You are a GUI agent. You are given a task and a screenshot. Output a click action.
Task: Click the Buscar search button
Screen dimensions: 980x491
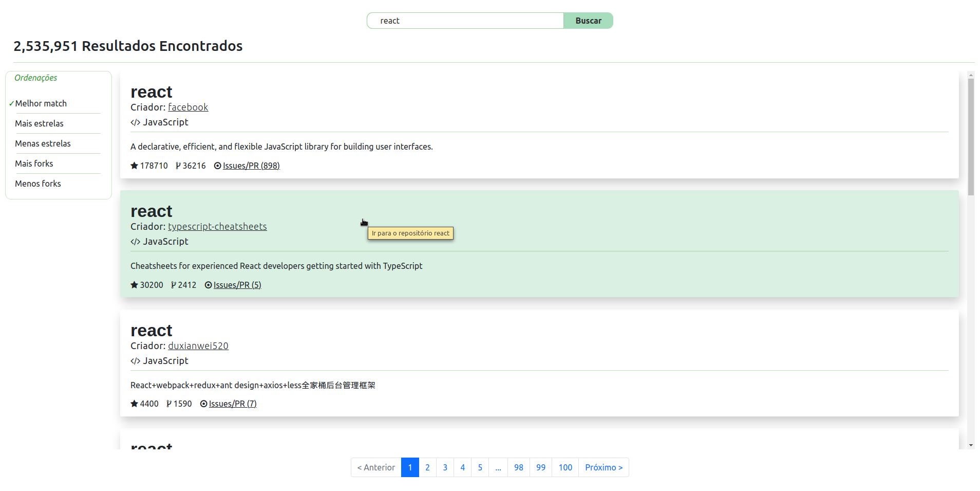click(588, 21)
